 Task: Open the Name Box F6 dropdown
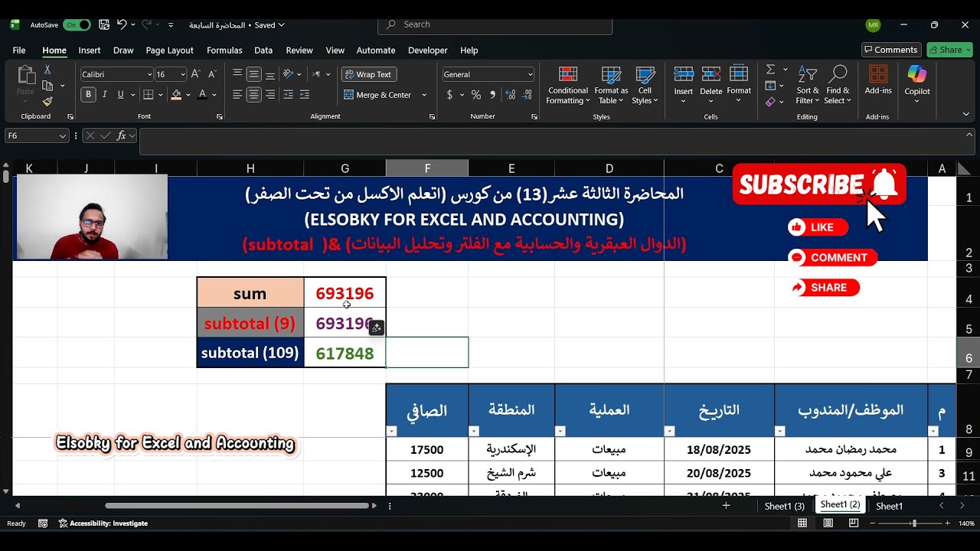tap(62, 135)
